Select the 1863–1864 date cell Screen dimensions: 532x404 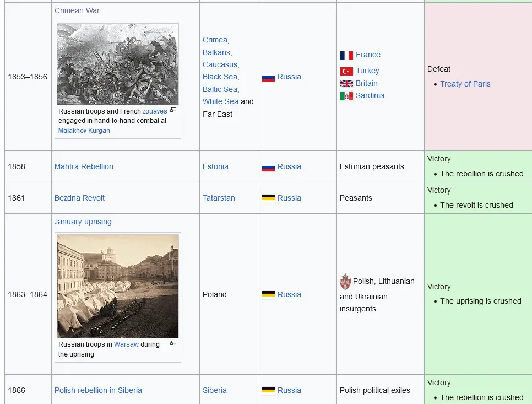pos(28,294)
